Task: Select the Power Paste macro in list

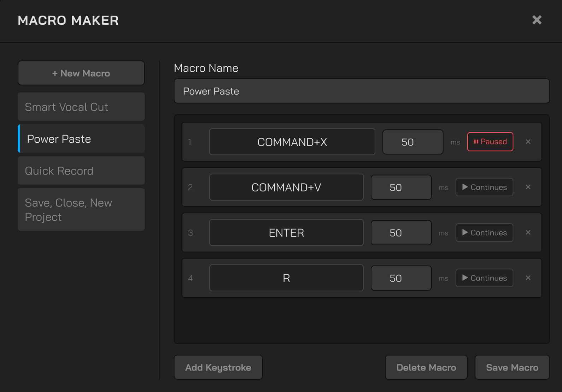Action: click(81, 139)
